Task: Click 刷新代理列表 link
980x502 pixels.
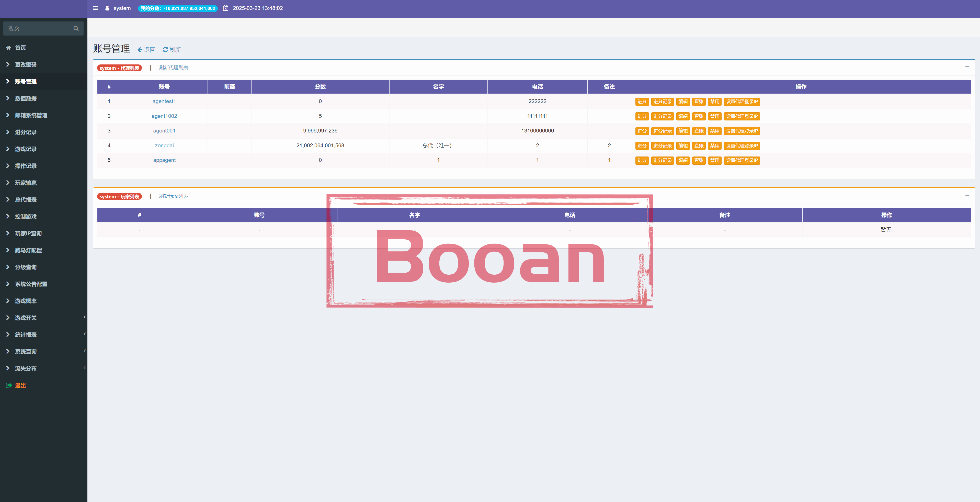Action: pyautogui.click(x=174, y=68)
